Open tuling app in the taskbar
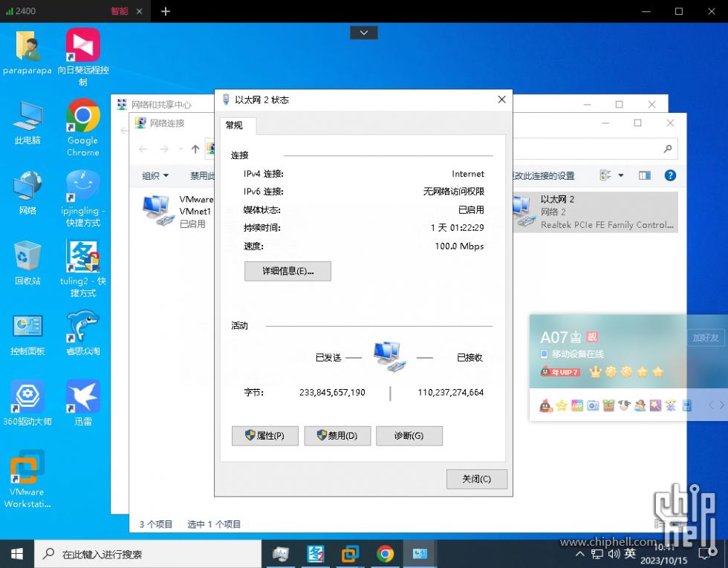This screenshot has width=728, height=568. (x=316, y=554)
